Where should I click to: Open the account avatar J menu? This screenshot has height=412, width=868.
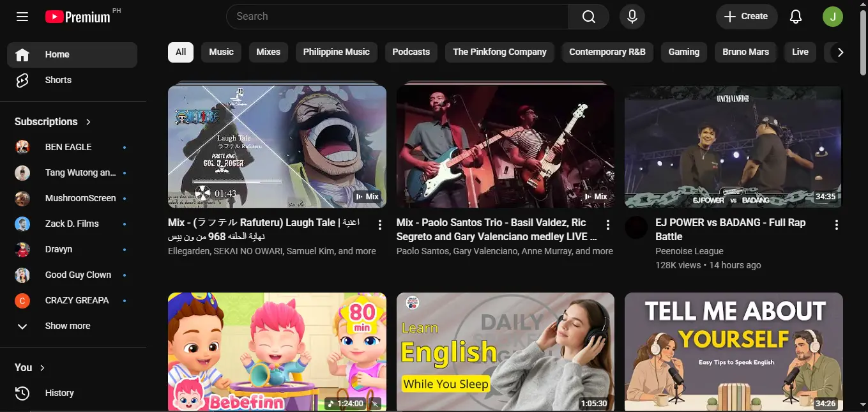coord(833,17)
